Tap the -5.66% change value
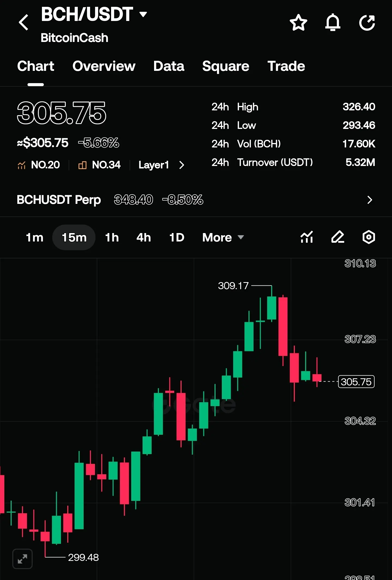Viewport: 392px width, 580px height. (x=99, y=143)
